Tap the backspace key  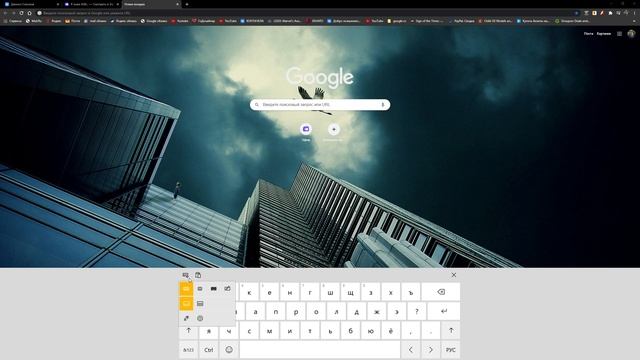[441, 292]
